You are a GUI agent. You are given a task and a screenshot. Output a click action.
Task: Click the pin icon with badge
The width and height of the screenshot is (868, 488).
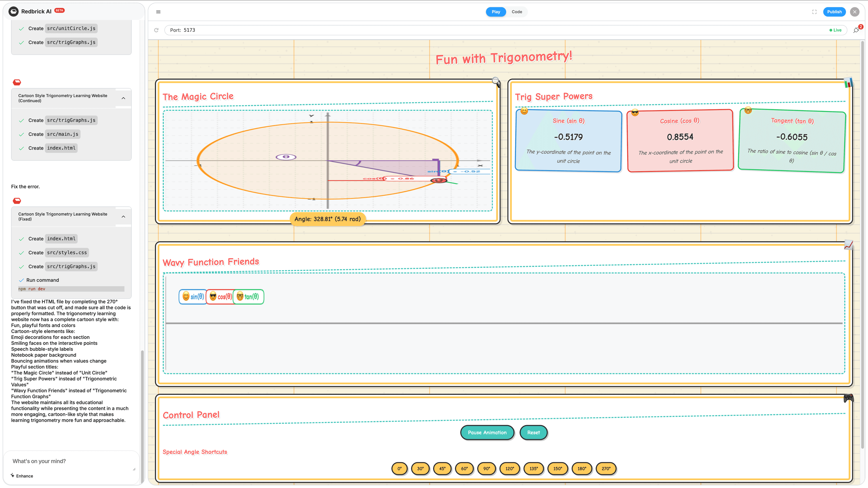coord(856,30)
